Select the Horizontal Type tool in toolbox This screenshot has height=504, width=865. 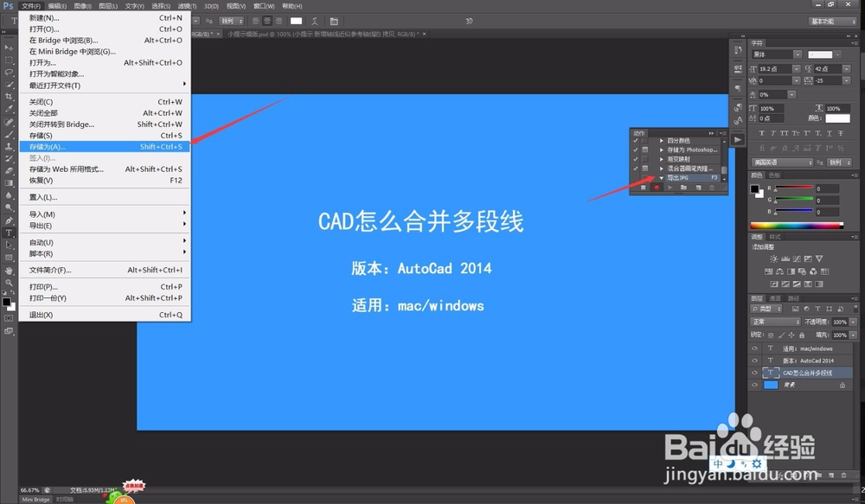pos(9,233)
